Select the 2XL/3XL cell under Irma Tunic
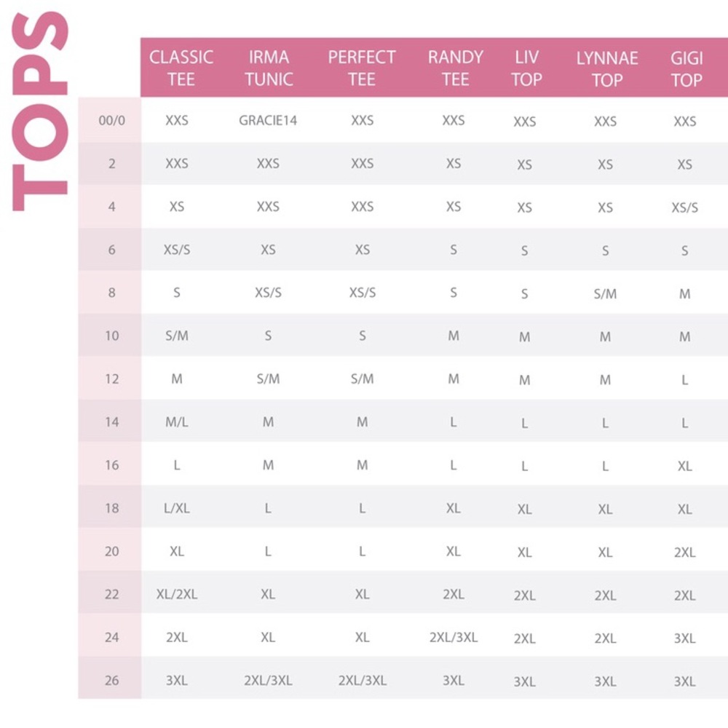 (x=269, y=680)
